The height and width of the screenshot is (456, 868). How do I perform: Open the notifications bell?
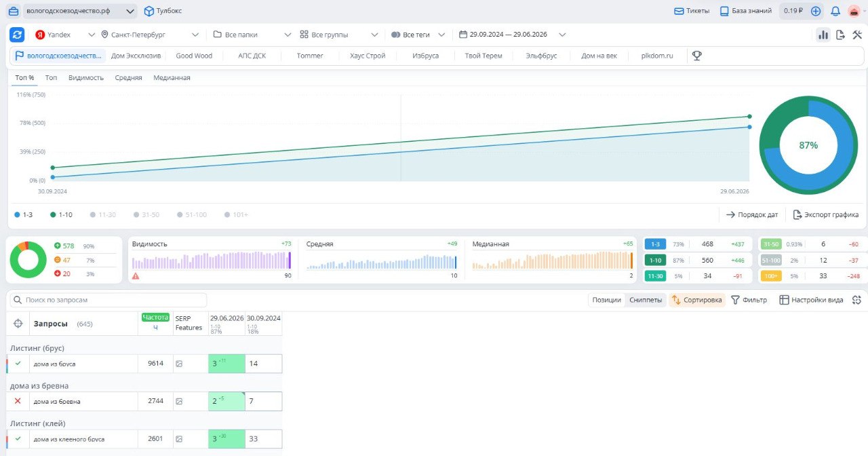(835, 11)
